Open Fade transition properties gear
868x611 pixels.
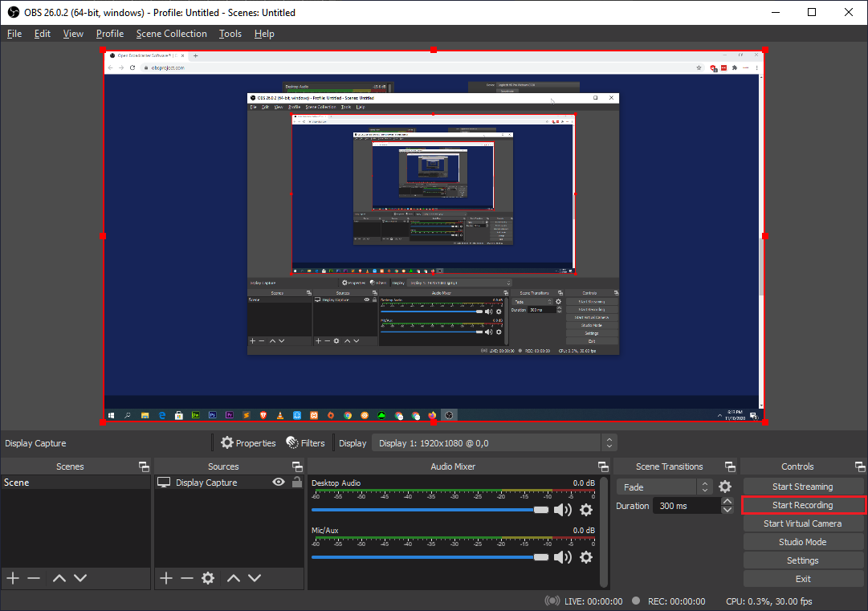tap(725, 487)
